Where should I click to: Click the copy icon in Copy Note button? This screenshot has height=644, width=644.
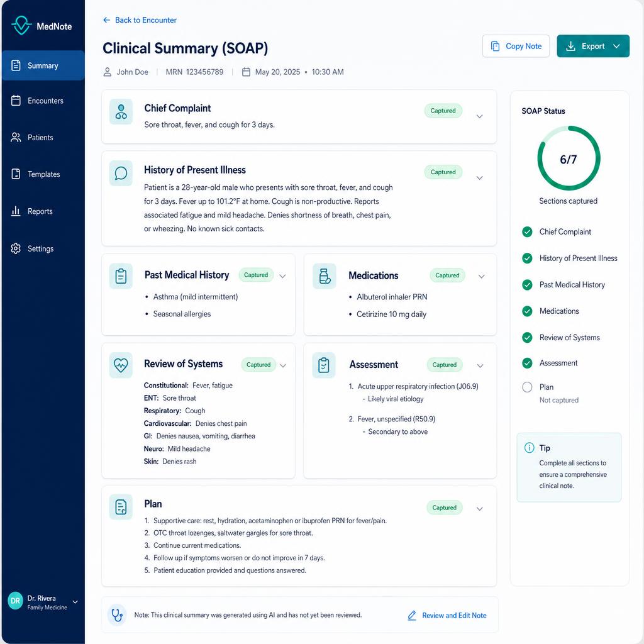pyautogui.click(x=496, y=46)
